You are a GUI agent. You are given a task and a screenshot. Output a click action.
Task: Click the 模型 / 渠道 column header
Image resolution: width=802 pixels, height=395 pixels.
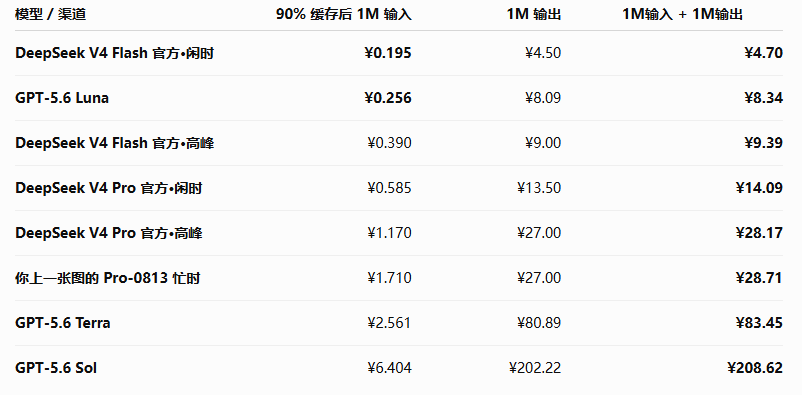pos(51,14)
